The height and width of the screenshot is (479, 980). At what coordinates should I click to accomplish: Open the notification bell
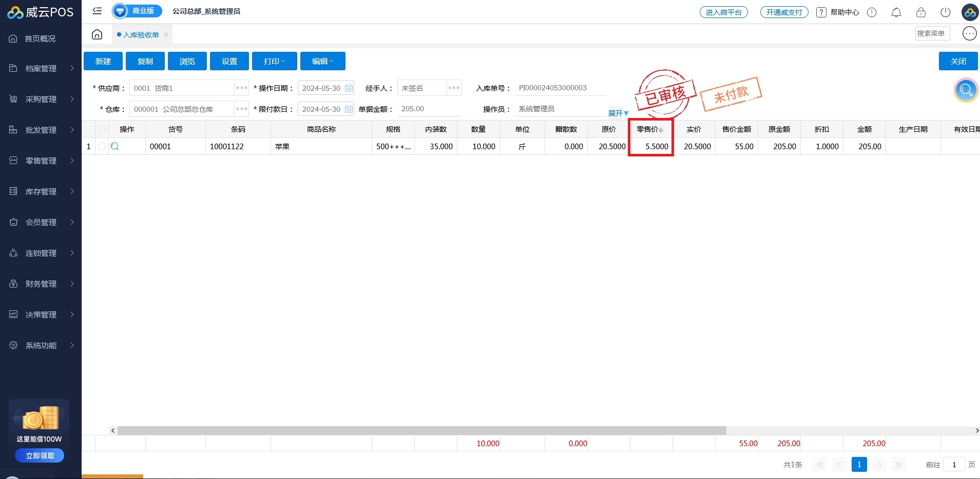pyautogui.click(x=896, y=12)
